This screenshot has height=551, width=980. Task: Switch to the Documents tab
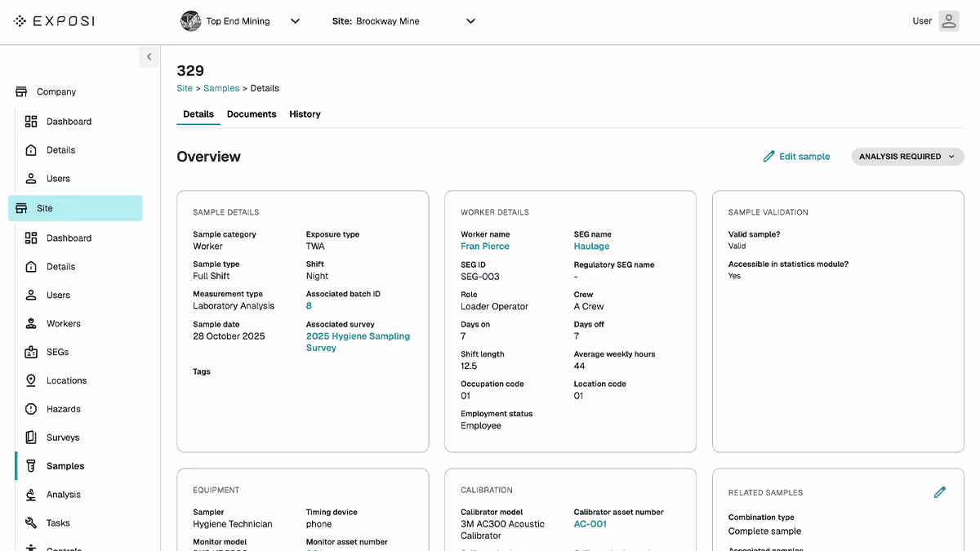(x=251, y=113)
